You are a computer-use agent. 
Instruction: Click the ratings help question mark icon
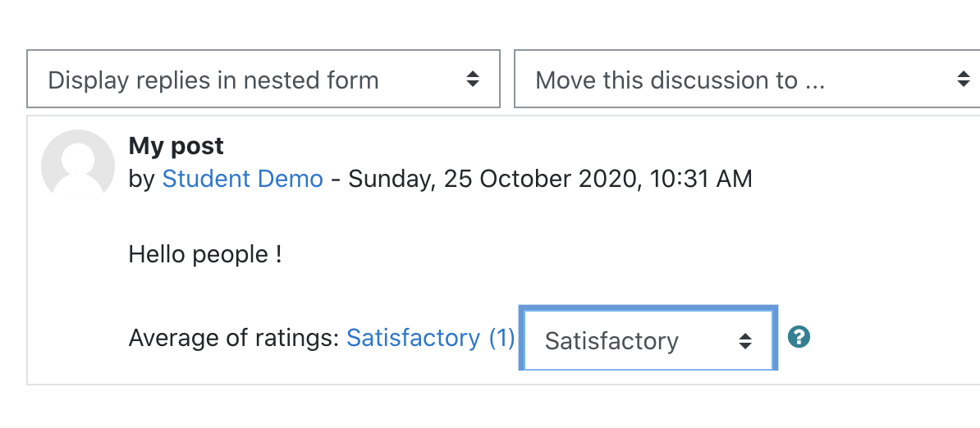pos(799,337)
